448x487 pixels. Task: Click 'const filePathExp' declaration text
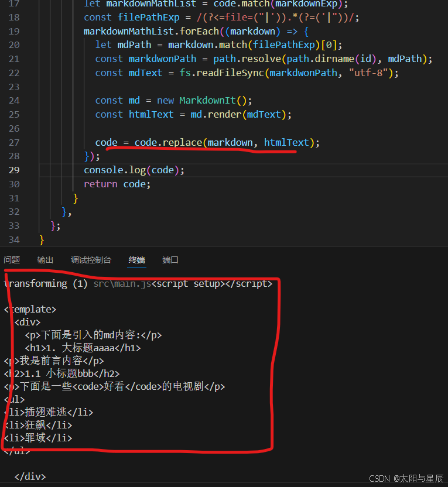pyautogui.click(x=131, y=18)
